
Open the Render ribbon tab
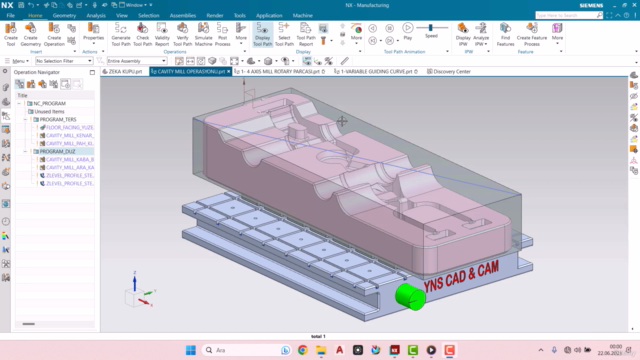[215, 16]
